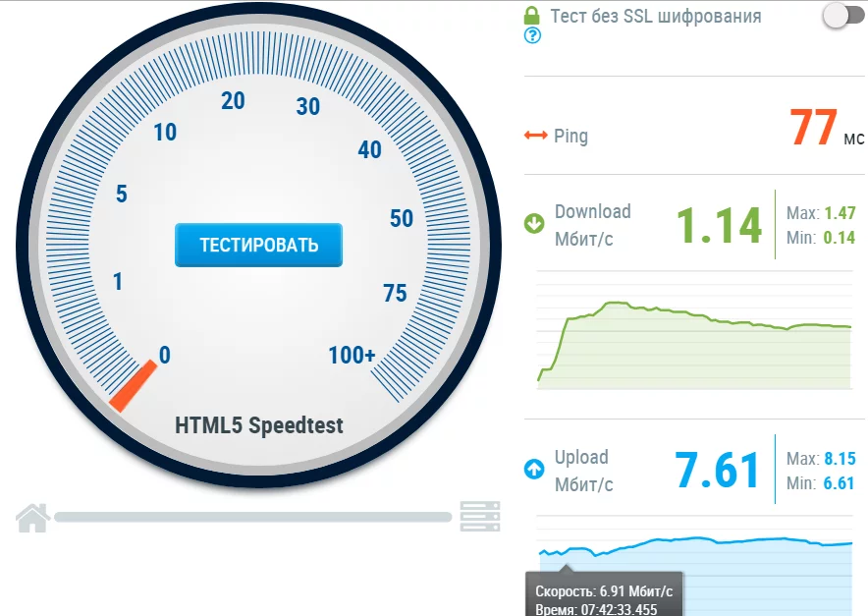
Task: Click the gray progress bar between home and server
Action: click(x=253, y=518)
